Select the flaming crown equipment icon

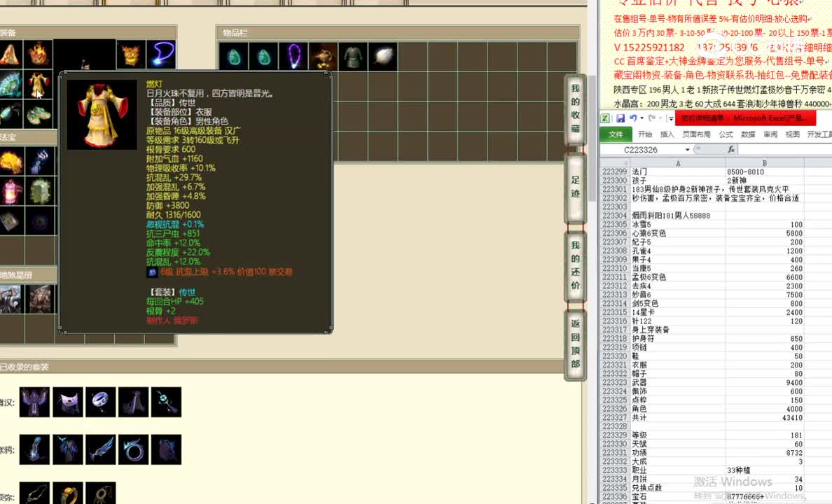pos(38,54)
